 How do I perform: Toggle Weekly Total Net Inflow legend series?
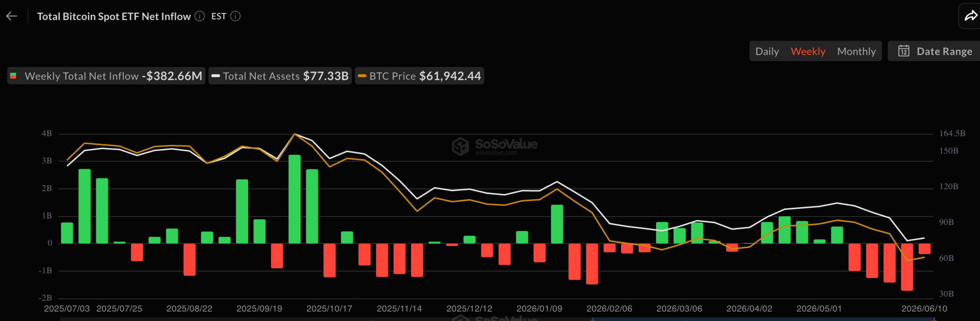point(106,76)
